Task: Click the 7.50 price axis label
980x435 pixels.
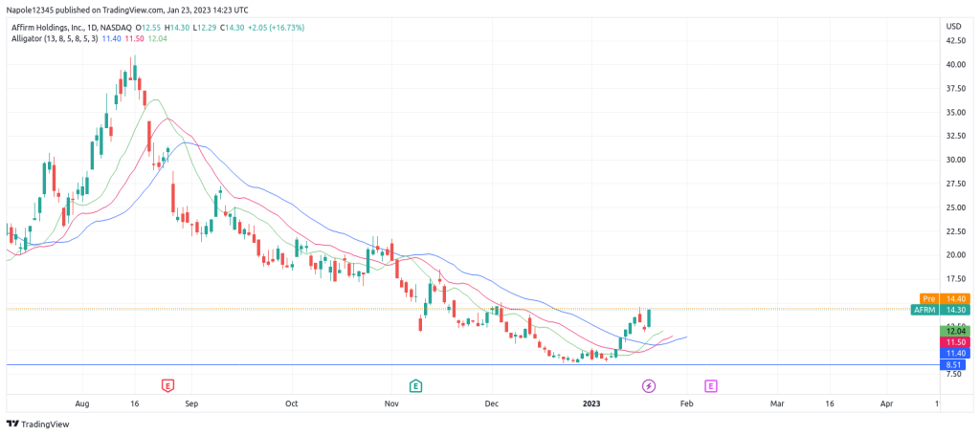Action: [954, 374]
